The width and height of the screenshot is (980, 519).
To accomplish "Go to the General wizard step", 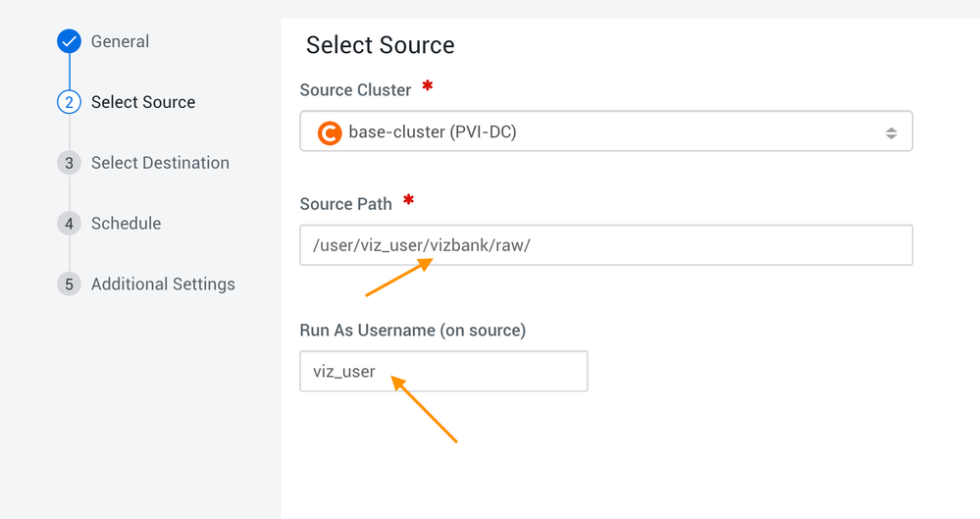I will pos(120,41).
